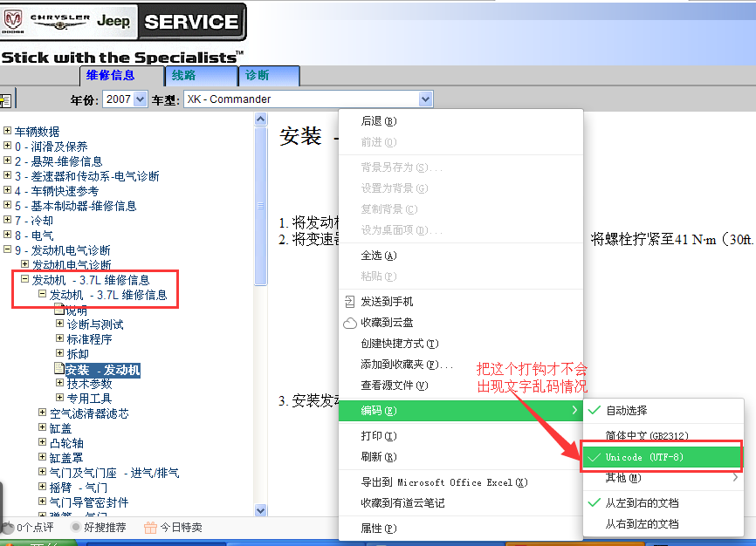Click the round icon beside 好搜推荐
This screenshot has width=756, height=546.
pos(75,527)
